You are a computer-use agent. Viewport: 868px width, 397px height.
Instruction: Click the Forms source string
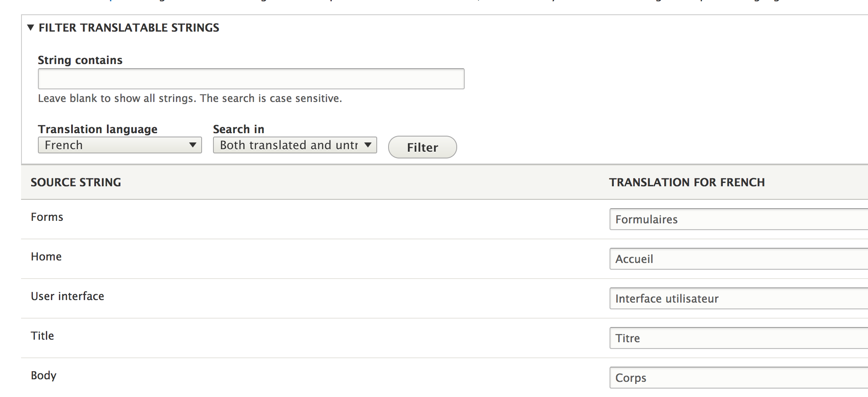47,217
